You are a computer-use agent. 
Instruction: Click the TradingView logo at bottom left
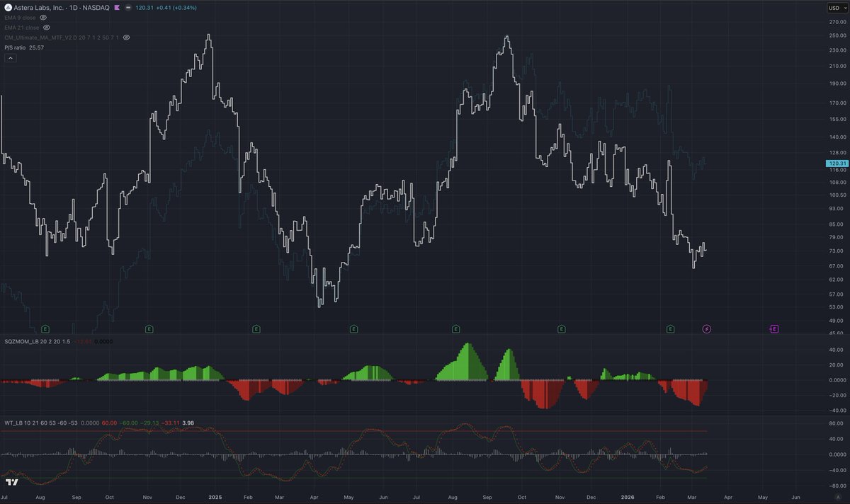(11, 482)
